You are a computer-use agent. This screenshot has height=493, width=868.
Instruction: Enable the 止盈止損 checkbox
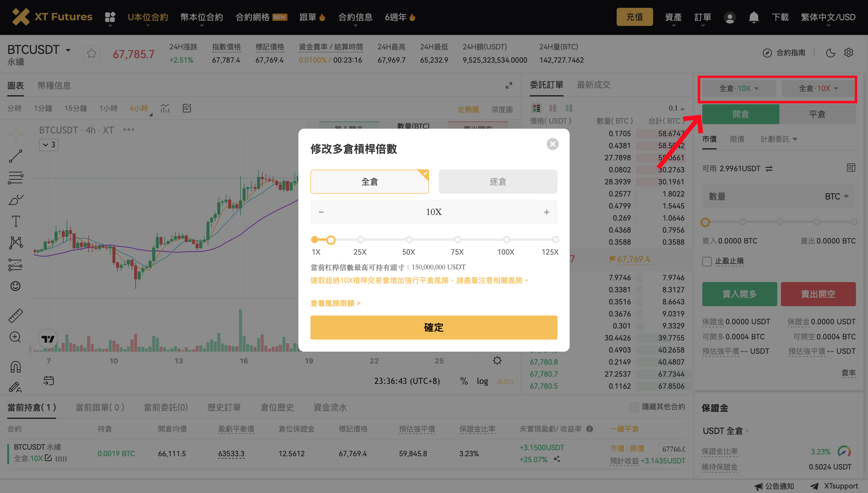(x=707, y=261)
